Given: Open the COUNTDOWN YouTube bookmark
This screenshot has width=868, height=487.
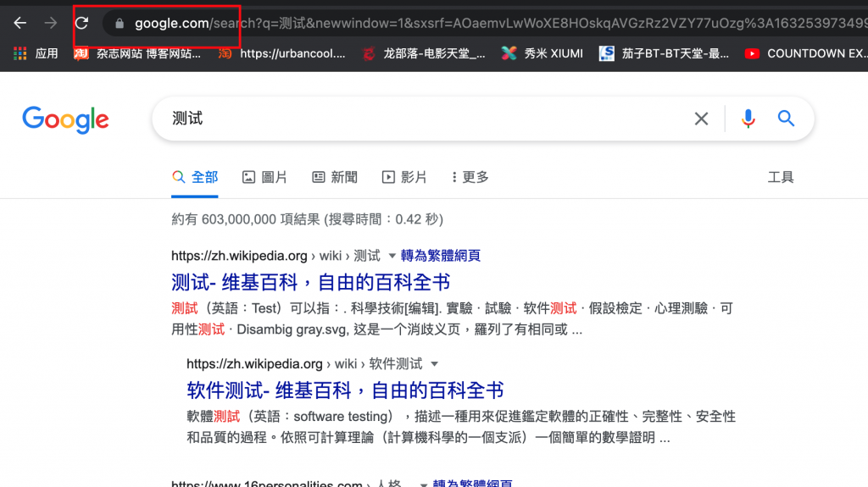Looking at the screenshot, I should point(806,53).
